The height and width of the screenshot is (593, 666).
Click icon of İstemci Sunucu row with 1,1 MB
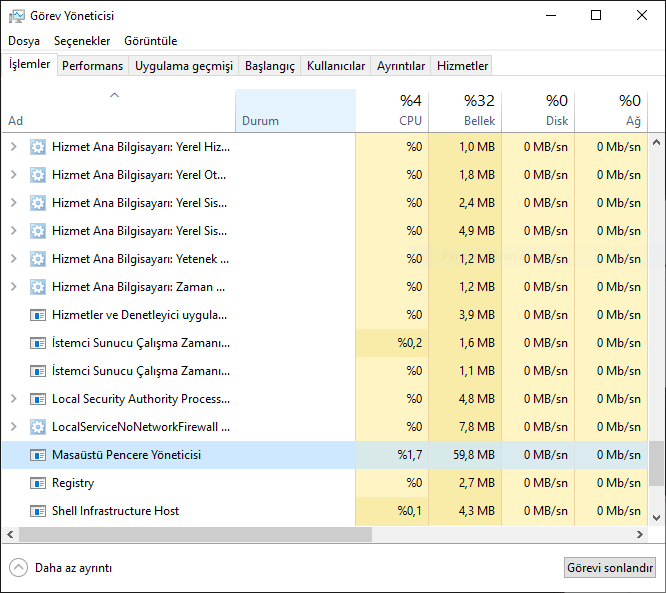click(x=38, y=371)
